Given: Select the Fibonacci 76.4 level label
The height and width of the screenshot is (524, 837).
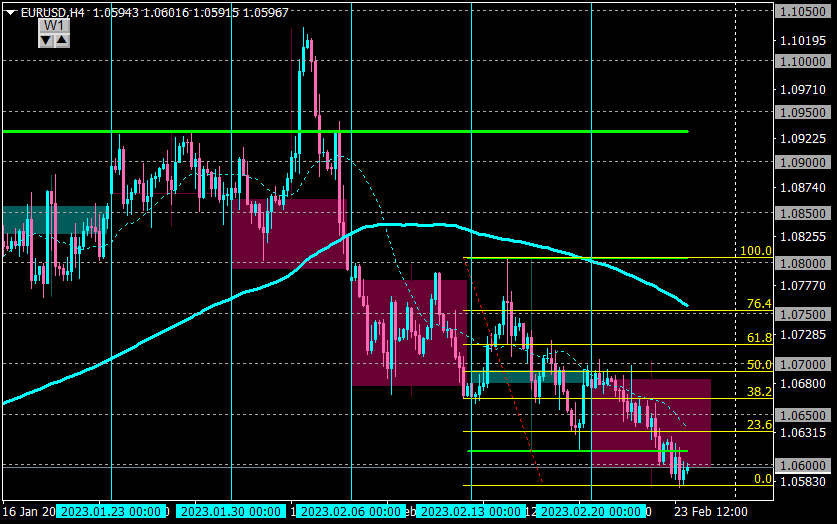Looking at the screenshot, I should [759, 304].
